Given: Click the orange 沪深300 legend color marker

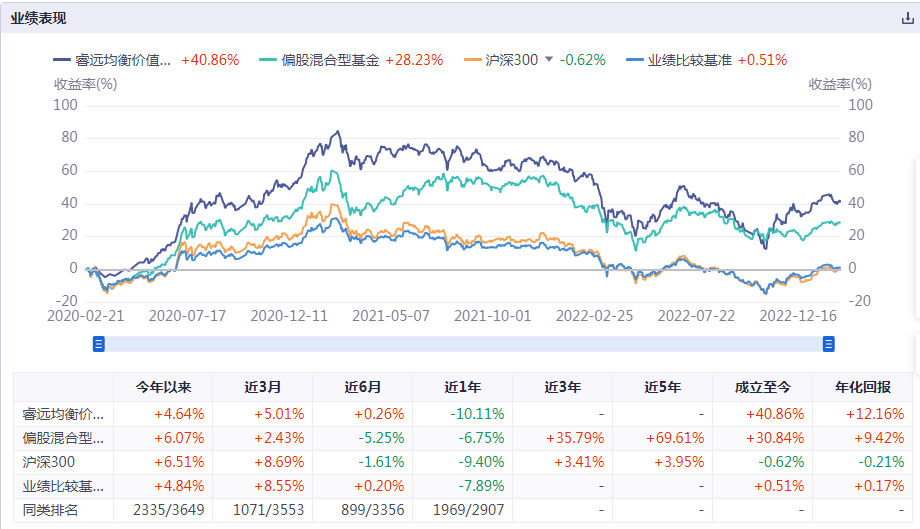Looking at the screenshot, I should coord(472,60).
